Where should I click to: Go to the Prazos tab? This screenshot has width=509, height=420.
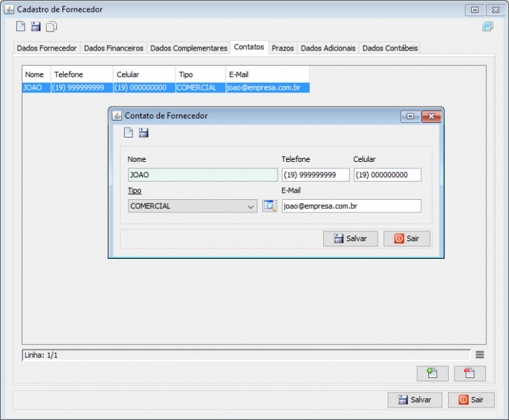click(x=283, y=48)
